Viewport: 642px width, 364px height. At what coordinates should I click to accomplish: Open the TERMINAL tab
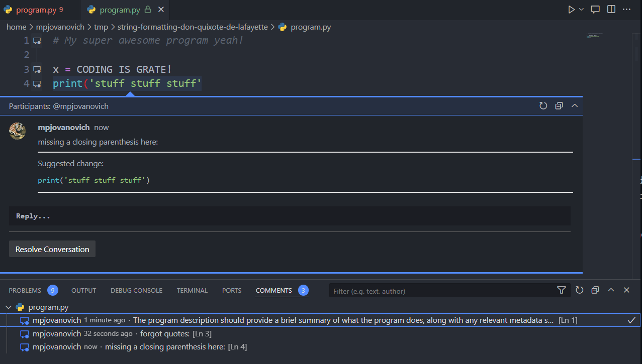[x=192, y=290]
